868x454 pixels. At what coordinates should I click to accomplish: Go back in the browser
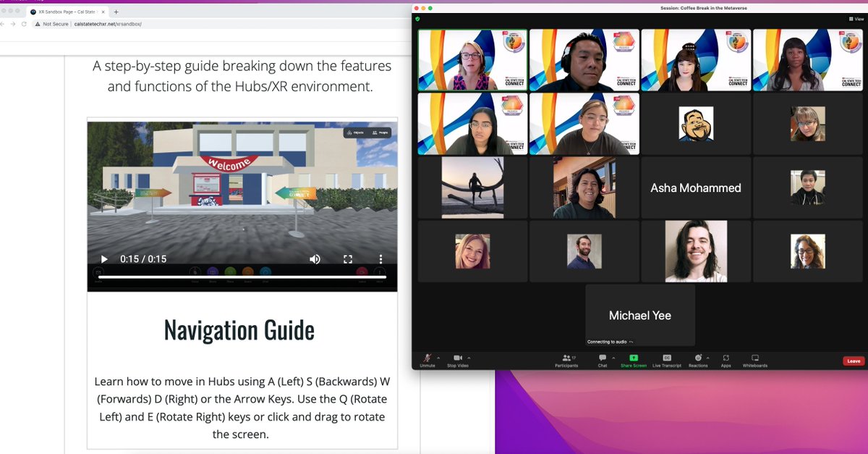pyautogui.click(x=2, y=24)
